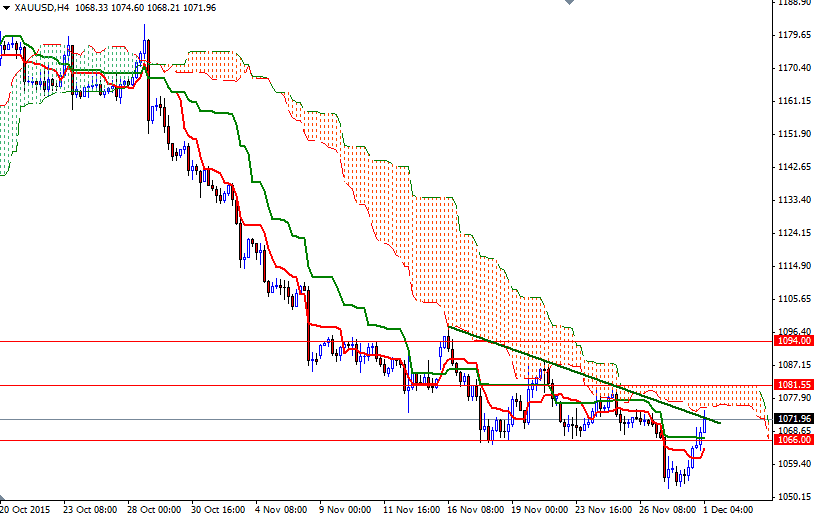Click the open price 1068.33 in header
The height and width of the screenshot is (516, 814).
pyautogui.click(x=91, y=8)
